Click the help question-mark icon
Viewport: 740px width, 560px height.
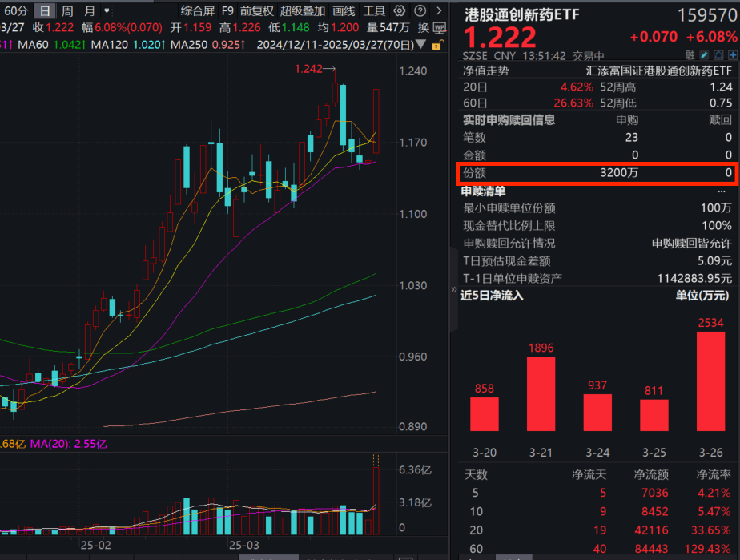tap(420, 11)
